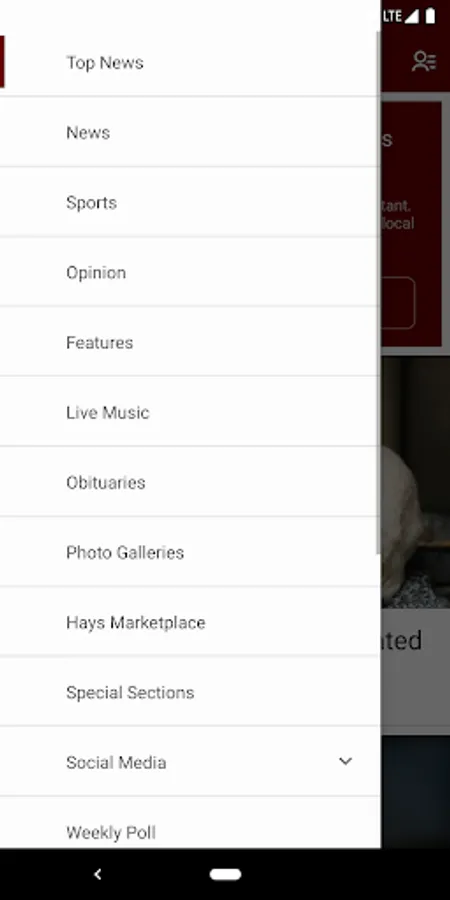Open Special Sections

coord(189,693)
